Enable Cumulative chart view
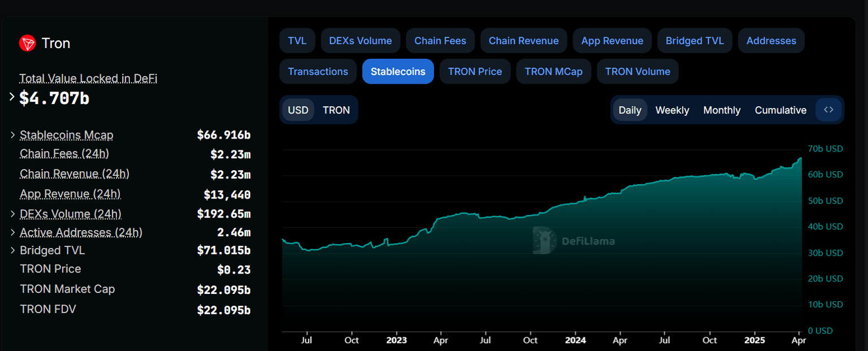This screenshot has width=868, height=351. (780, 110)
